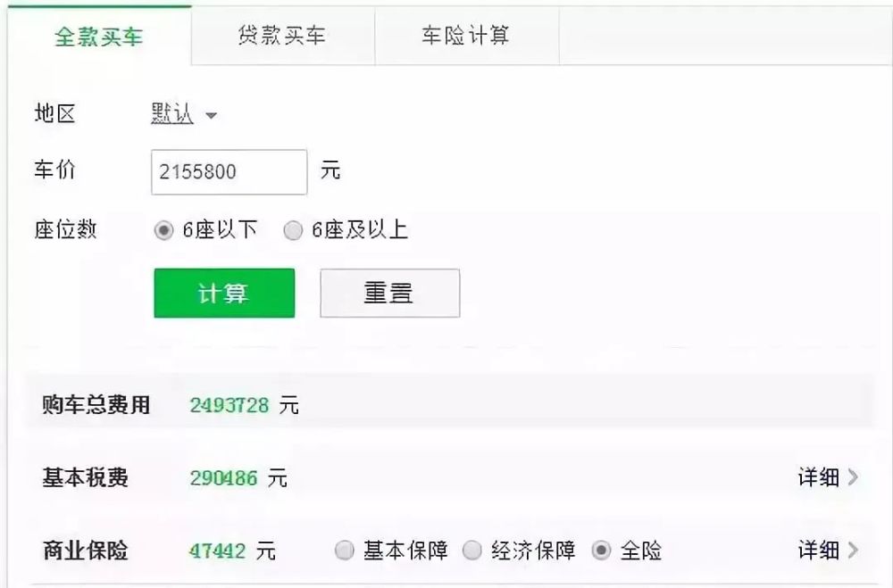
Task: Click the 基本税费 amount 290486
Action: (223, 477)
